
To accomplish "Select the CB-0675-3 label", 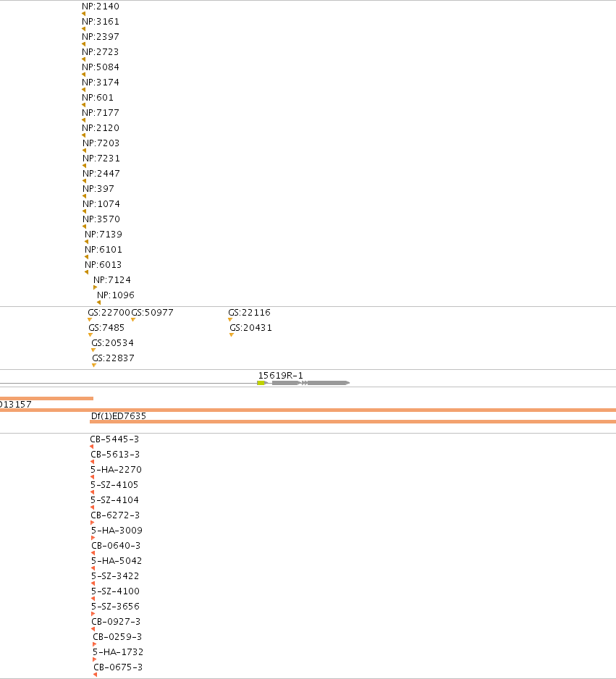I will [x=118, y=667].
